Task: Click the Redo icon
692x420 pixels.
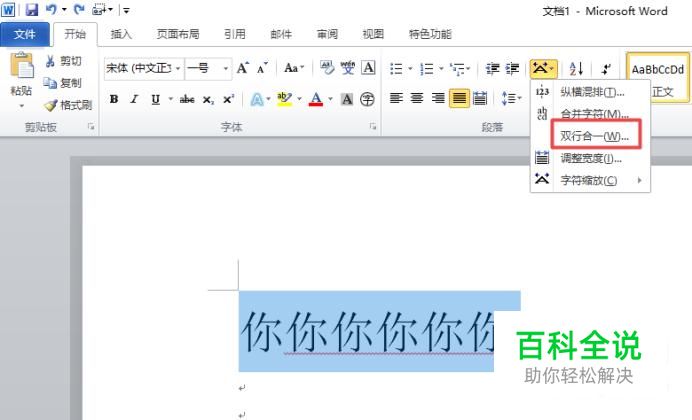Action: point(79,9)
